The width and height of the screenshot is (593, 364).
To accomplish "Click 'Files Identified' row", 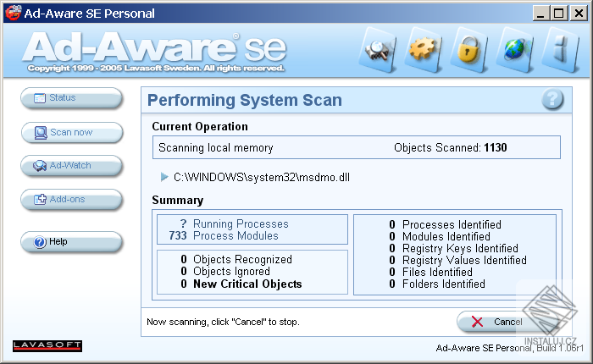I will click(430, 272).
